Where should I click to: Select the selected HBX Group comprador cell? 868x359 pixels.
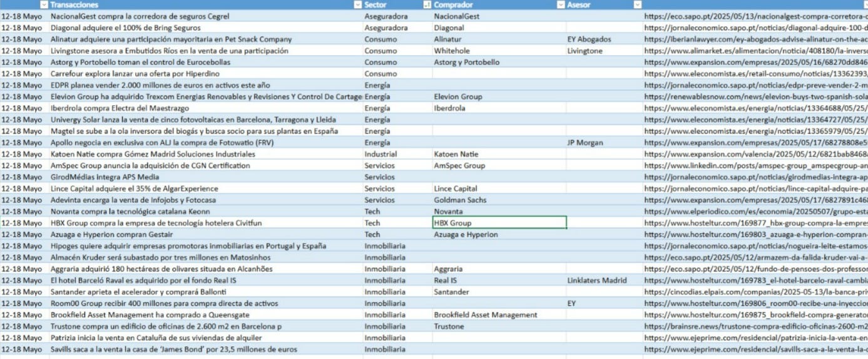tap(499, 223)
